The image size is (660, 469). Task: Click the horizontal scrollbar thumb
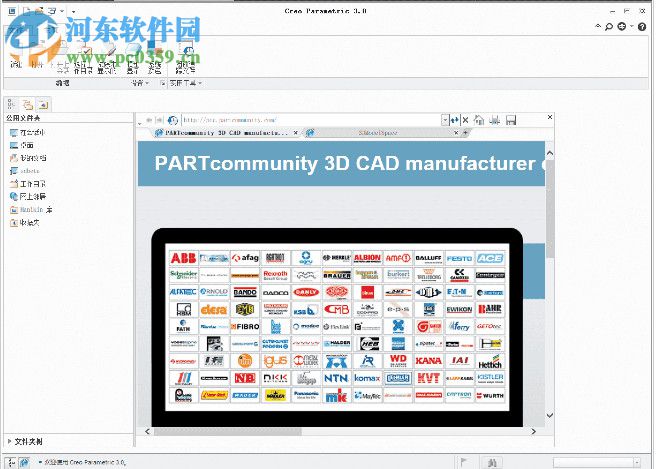pos(228,432)
